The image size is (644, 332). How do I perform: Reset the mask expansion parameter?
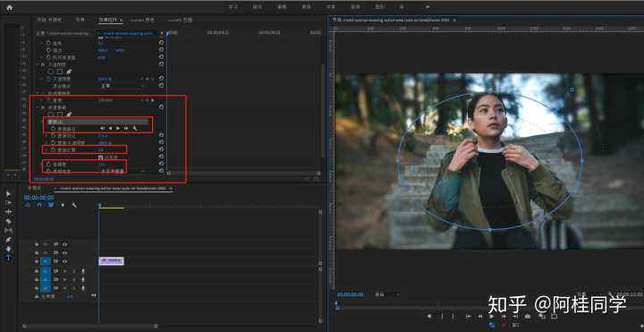tap(161, 149)
